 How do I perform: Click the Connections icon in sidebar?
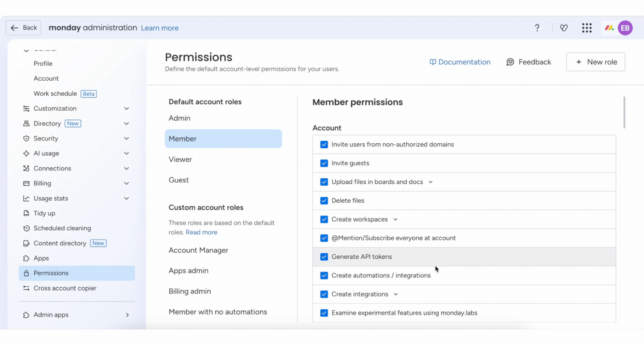26,168
